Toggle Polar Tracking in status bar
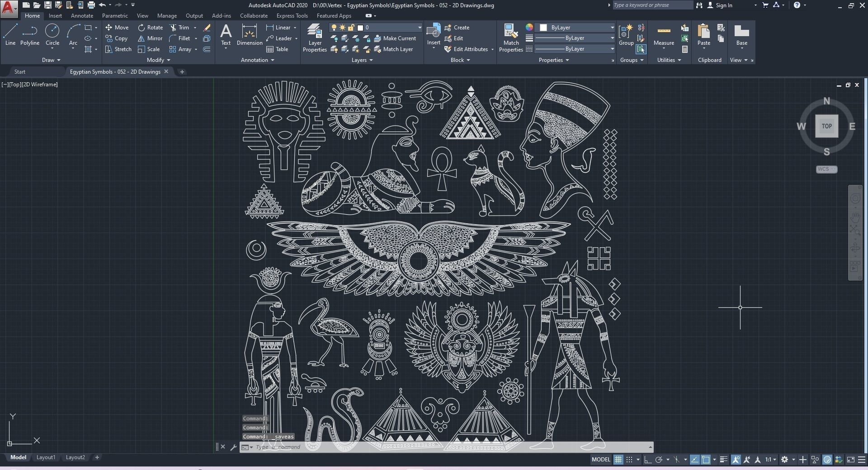868x470 pixels. [x=659, y=460]
